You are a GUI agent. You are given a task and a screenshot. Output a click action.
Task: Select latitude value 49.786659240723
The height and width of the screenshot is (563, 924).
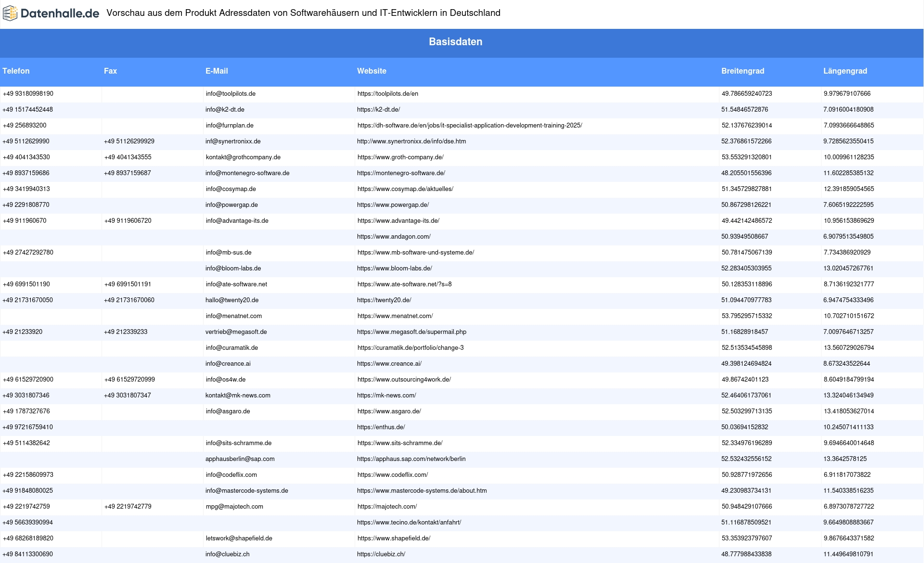coord(747,94)
